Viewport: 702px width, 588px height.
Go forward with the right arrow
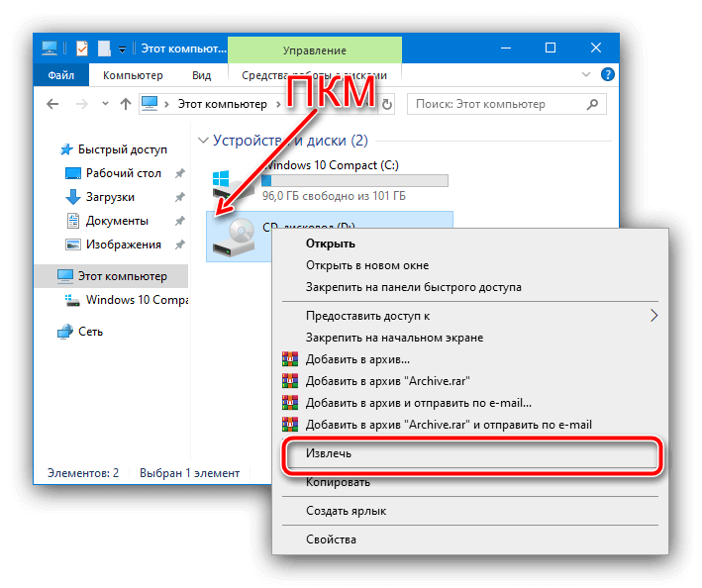(82, 104)
